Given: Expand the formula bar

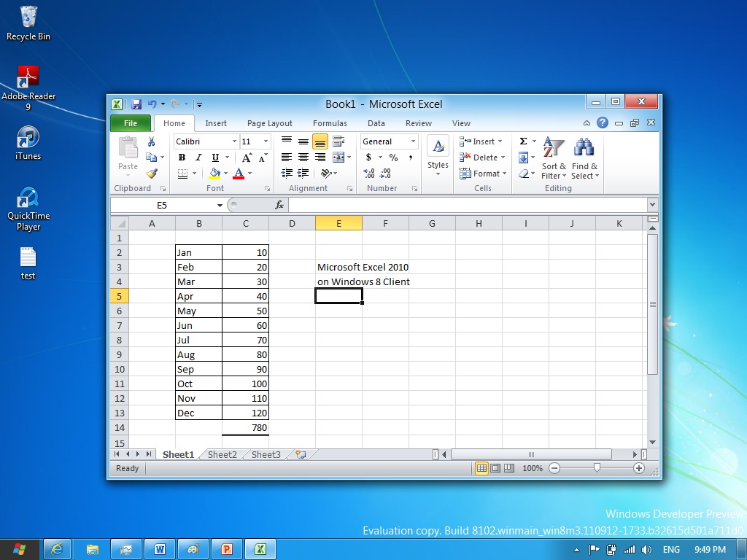Looking at the screenshot, I should click(x=652, y=205).
